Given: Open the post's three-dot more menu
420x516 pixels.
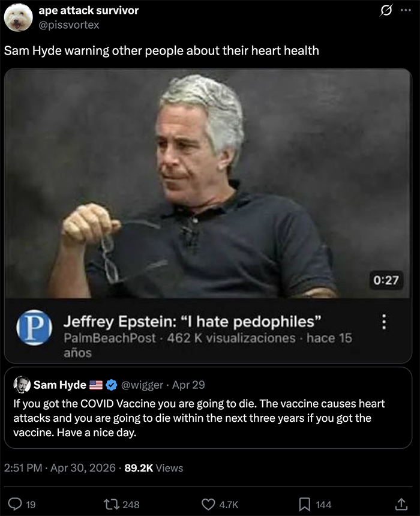Looking at the screenshot, I should tap(406, 10).
